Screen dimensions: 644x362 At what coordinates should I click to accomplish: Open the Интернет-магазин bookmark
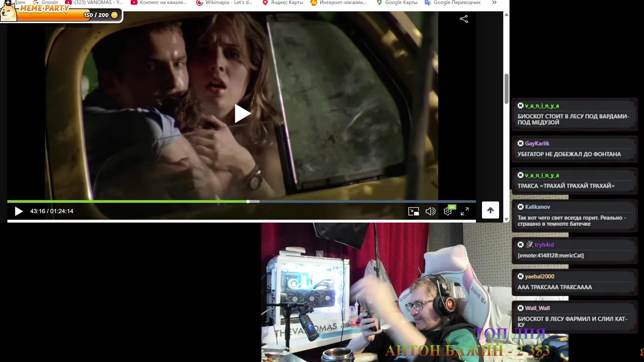point(339,3)
